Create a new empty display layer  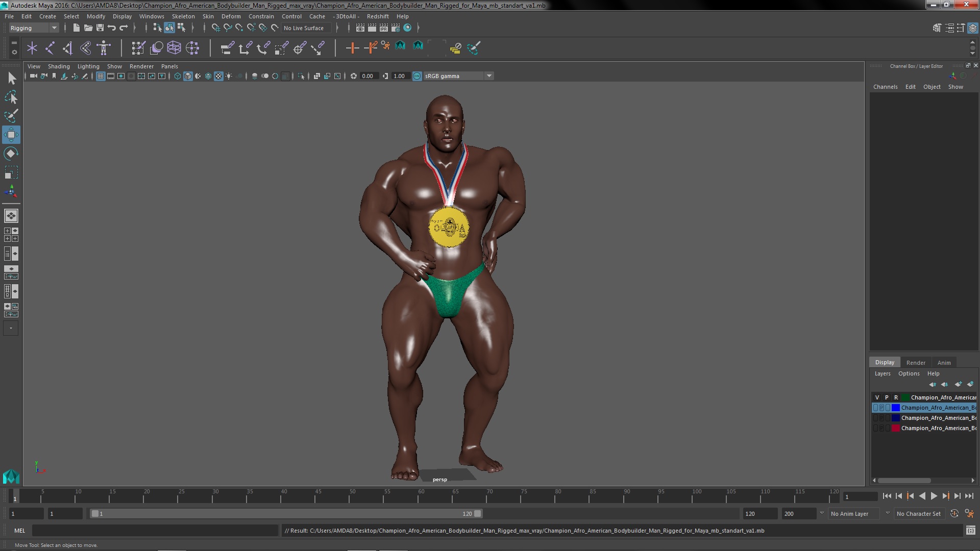(958, 384)
